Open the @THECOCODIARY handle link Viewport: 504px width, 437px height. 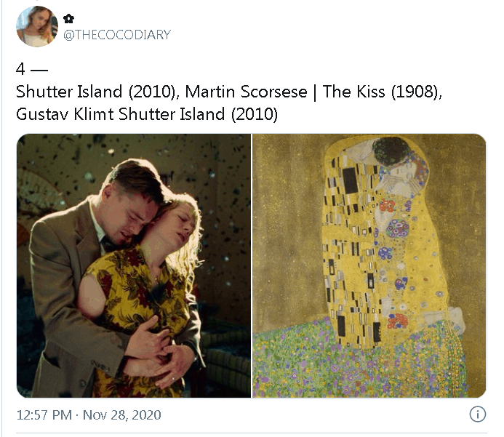tap(117, 35)
